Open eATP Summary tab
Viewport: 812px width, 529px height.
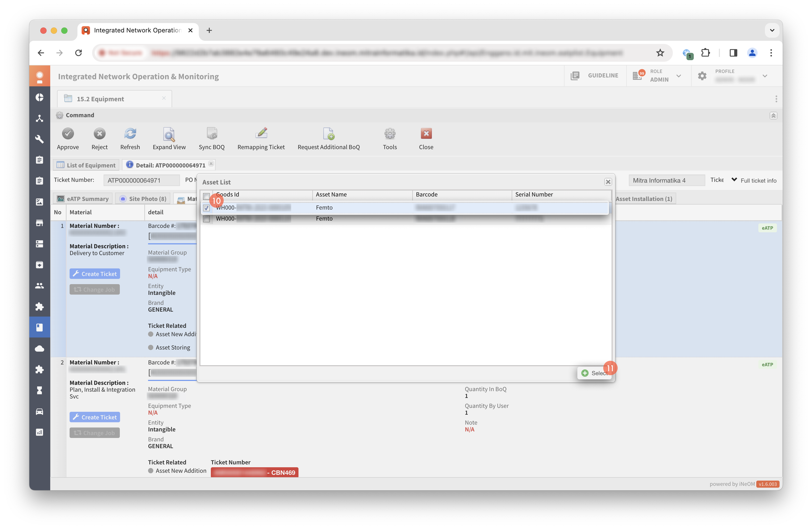click(83, 199)
